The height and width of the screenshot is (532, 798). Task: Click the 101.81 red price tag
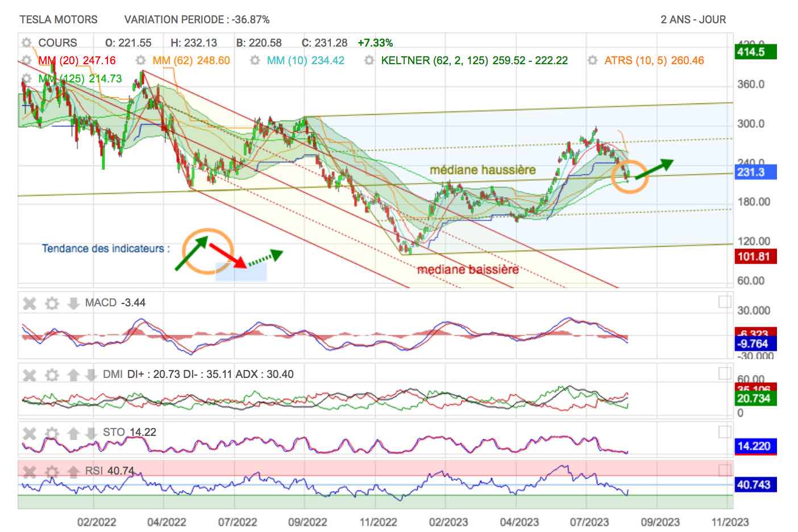coord(755,256)
